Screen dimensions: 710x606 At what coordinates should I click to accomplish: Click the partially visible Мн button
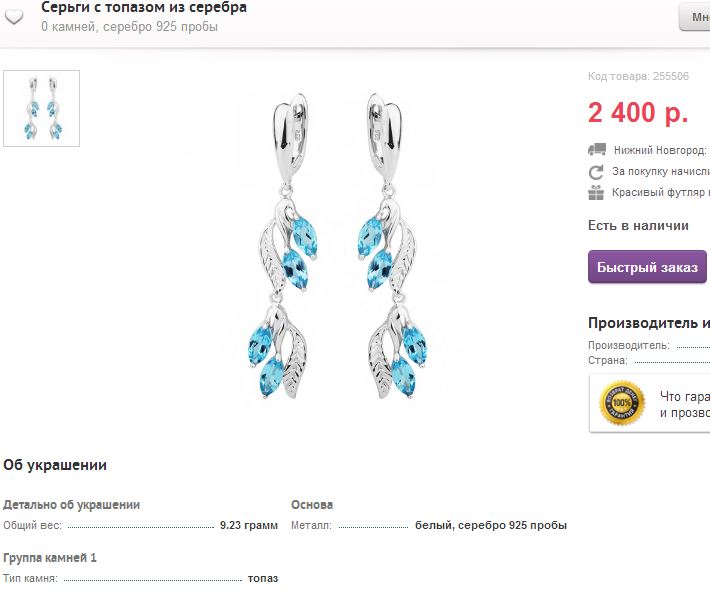[694, 17]
